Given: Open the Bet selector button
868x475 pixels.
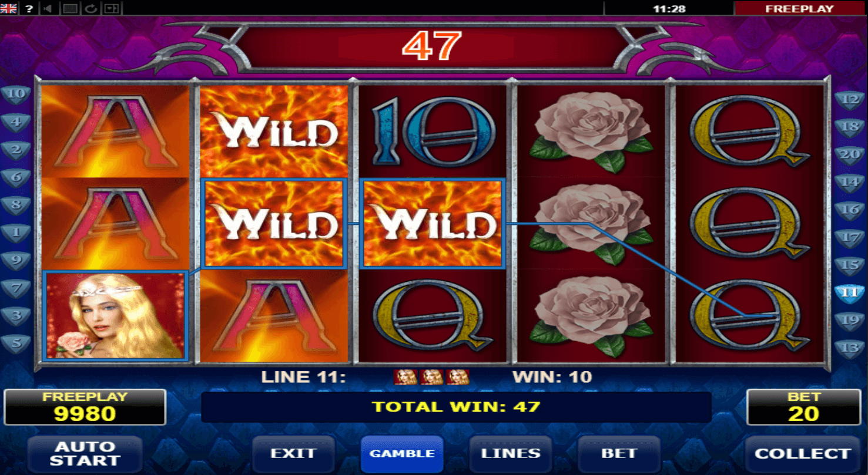Looking at the screenshot, I should [619, 454].
